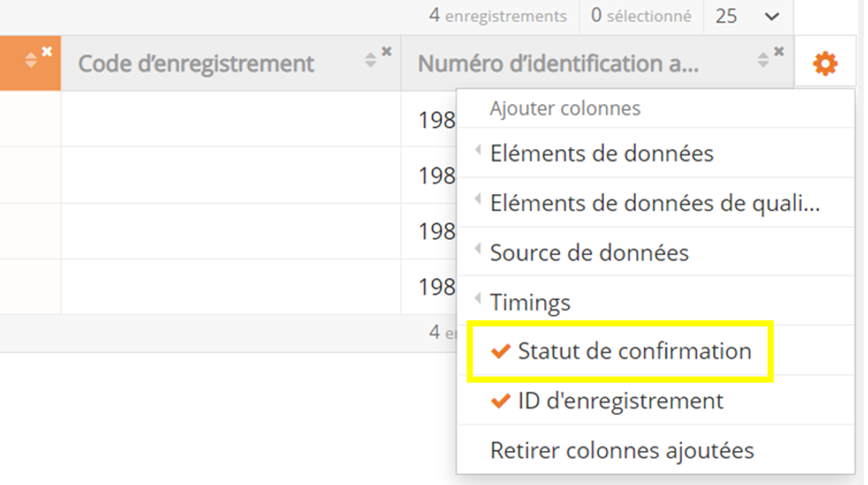Expand Eléments de données submenu
This screenshot has height=485, width=868.
tap(602, 154)
